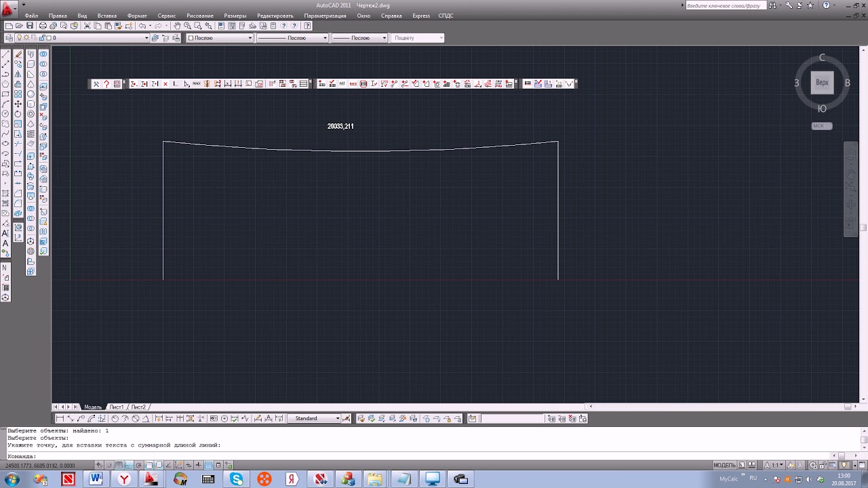Screen dimensions: 868x488
Task: Toggle Snap mode in status bar
Action: [109, 466]
